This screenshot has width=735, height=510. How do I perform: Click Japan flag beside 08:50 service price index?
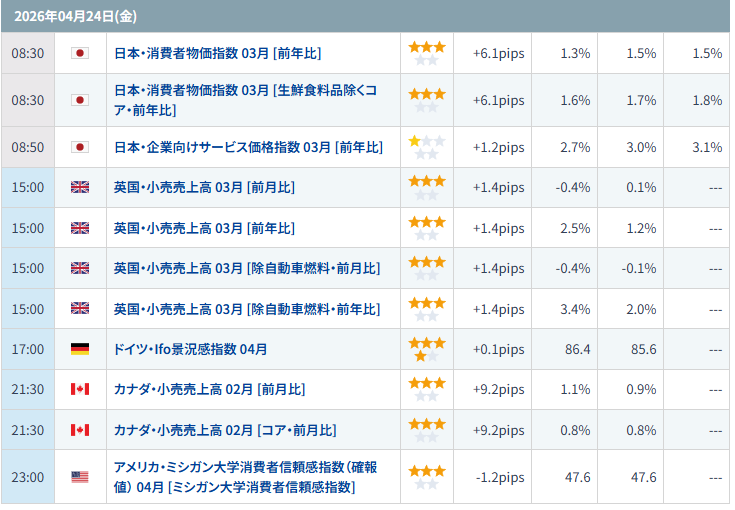click(80, 147)
